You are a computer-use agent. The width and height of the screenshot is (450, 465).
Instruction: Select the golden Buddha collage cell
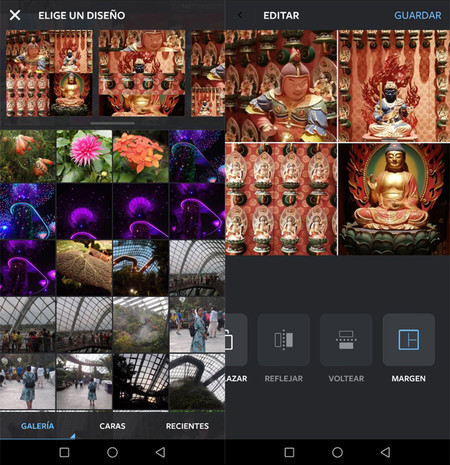[394, 199]
